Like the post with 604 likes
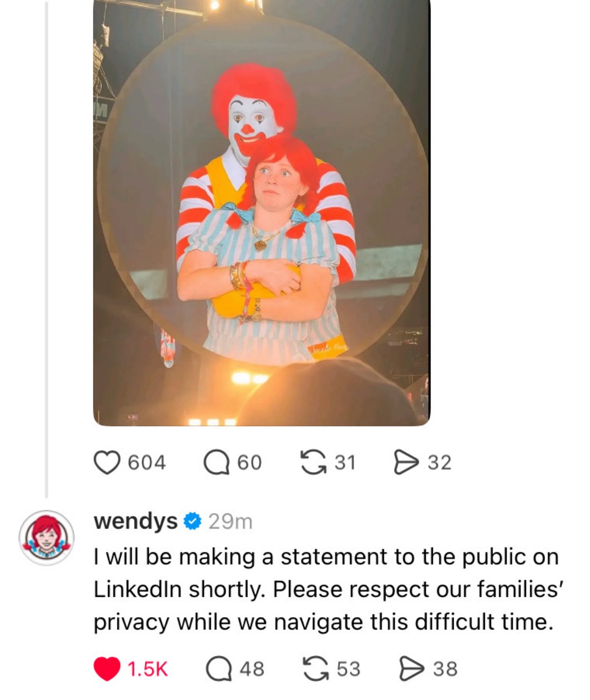The height and width of the screenshot is (700, 590). (107, 462)
